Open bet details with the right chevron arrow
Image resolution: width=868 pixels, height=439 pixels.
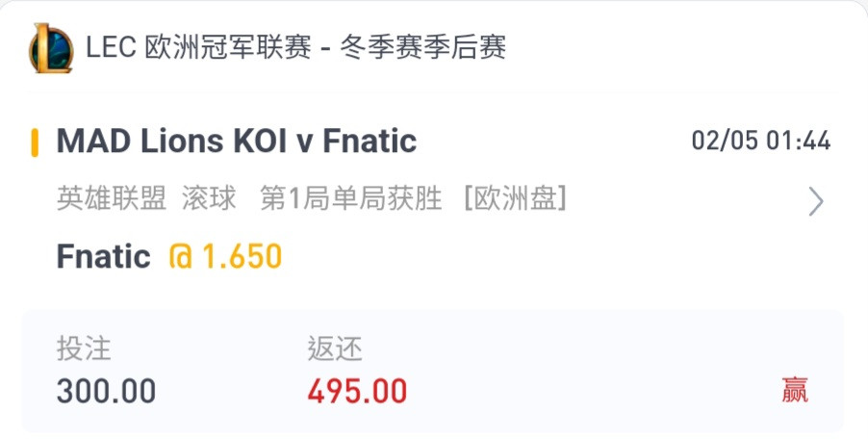click(x=816, y=201)
